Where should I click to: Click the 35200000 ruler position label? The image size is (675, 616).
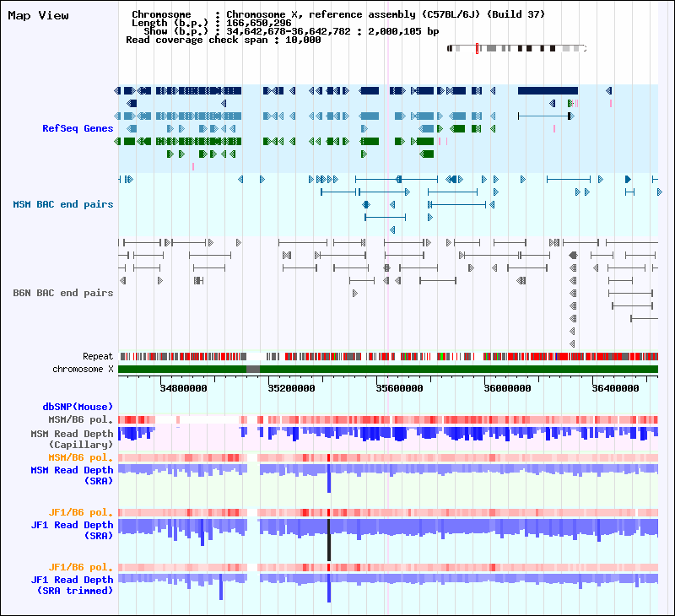click(x=291, y=388)
